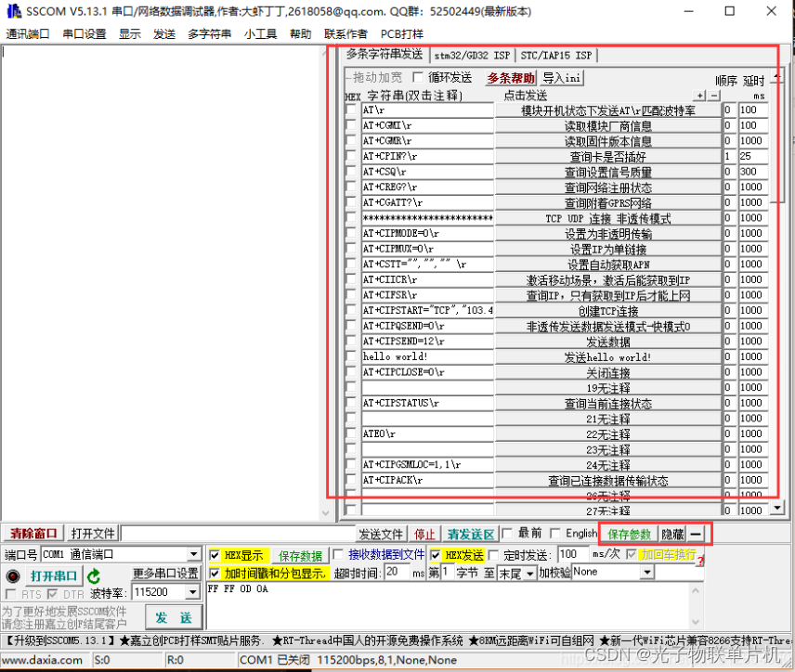Click 导入ini button
The width and height of the screenshot is (795, 672).
(x=562, y=78)
